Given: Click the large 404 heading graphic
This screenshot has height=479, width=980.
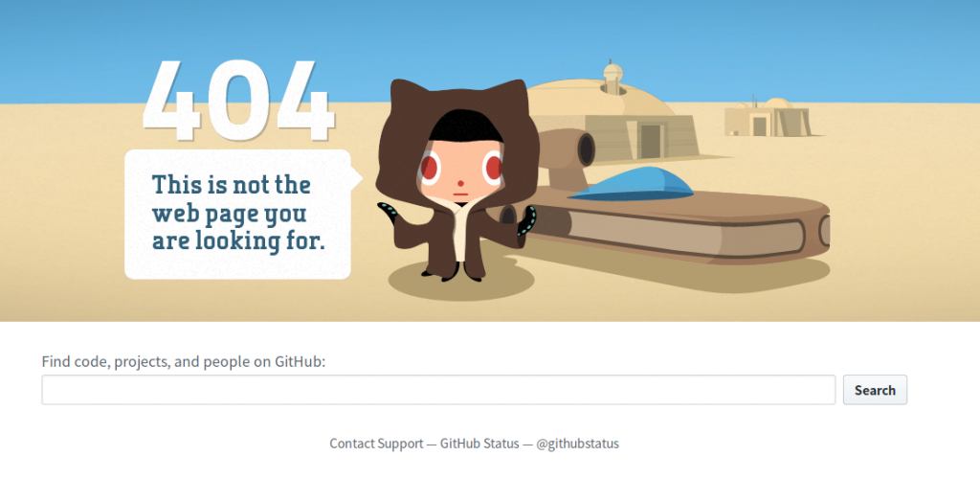Looking at the screenshot, I should (x=238, y=100).
